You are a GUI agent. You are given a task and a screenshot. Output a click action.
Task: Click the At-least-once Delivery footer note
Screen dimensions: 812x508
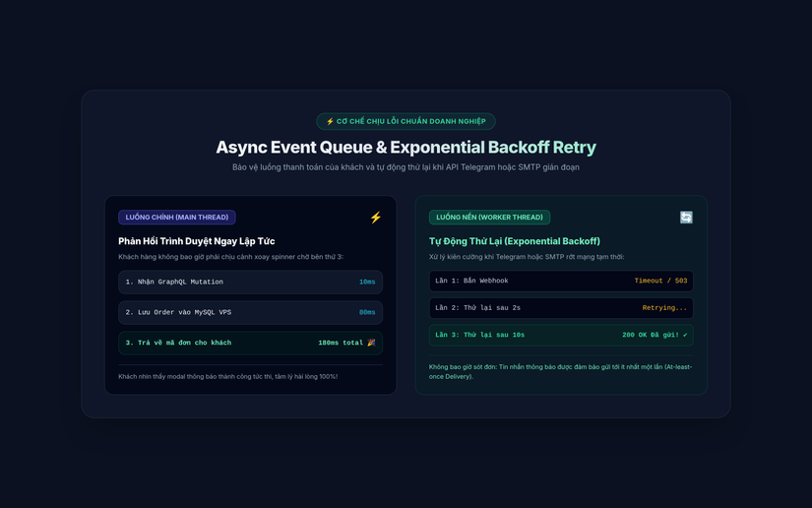[x=560, y=372]
